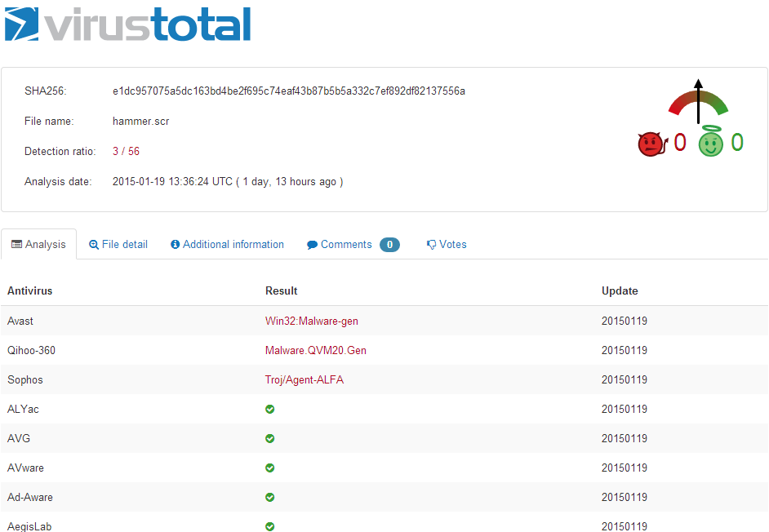Click the VirusTotal logo
This screenshot has width=769, height=532.
point(127,24)
